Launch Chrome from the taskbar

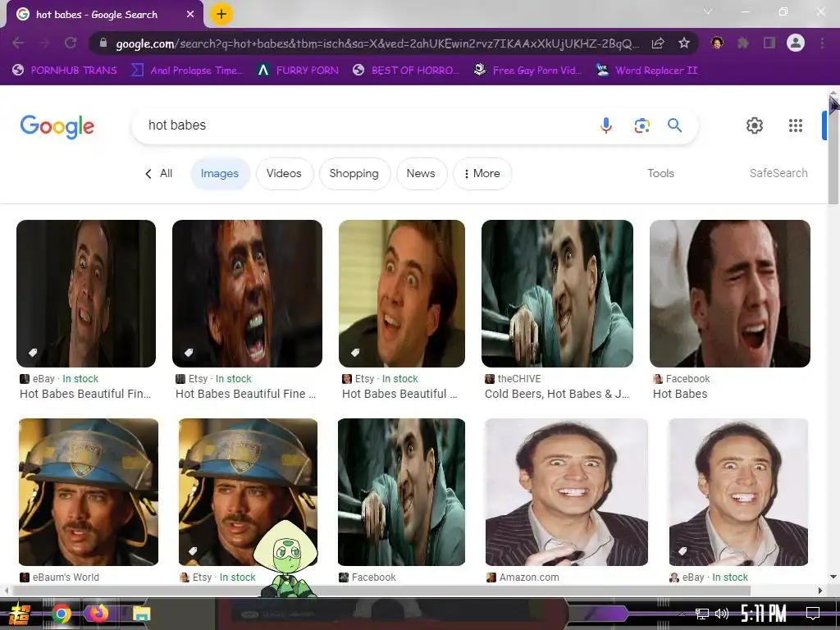click(61, 614)
